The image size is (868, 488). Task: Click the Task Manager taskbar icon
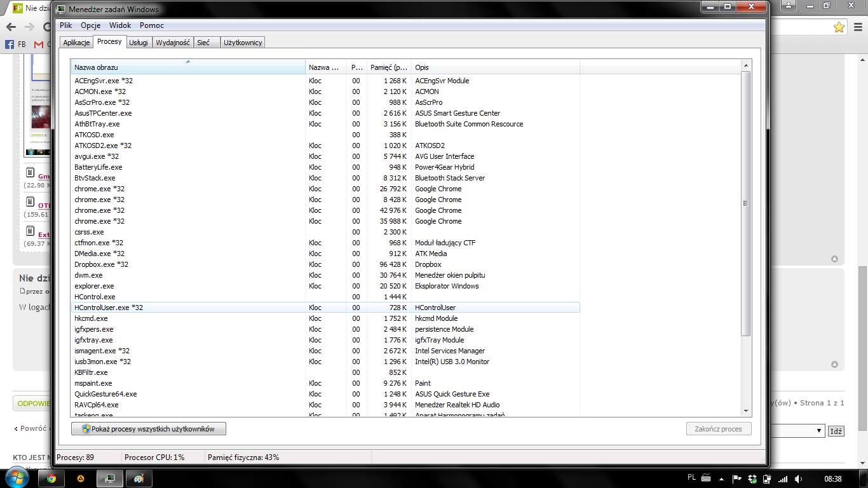click(x=109, y=478)
